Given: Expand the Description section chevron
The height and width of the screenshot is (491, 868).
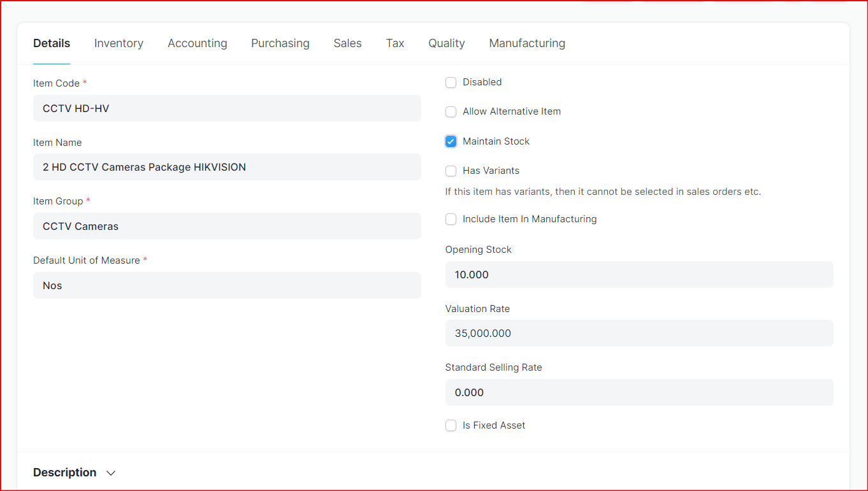Looking at the screenshot, I should click(110, 473).
